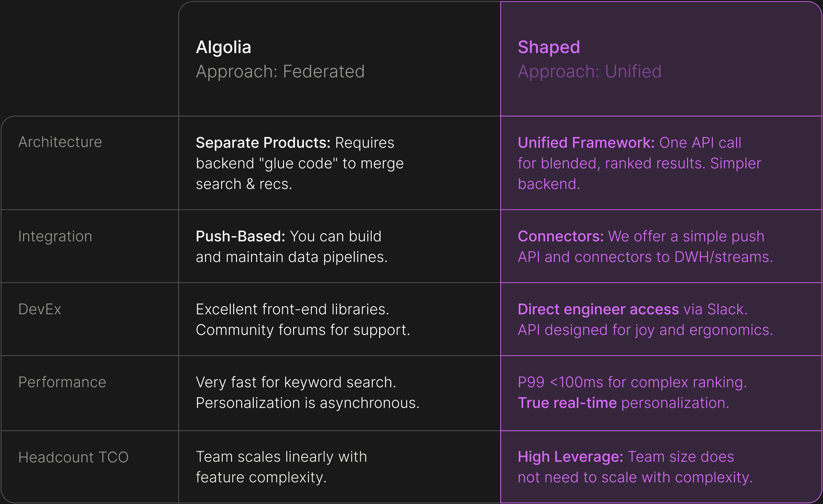
Task: Click Excellent front-end libraries text
Action: pos(292,309)
